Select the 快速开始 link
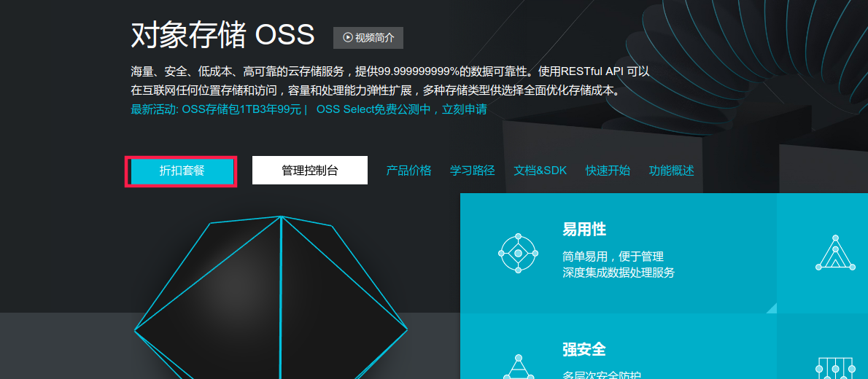 click(608, 171)
